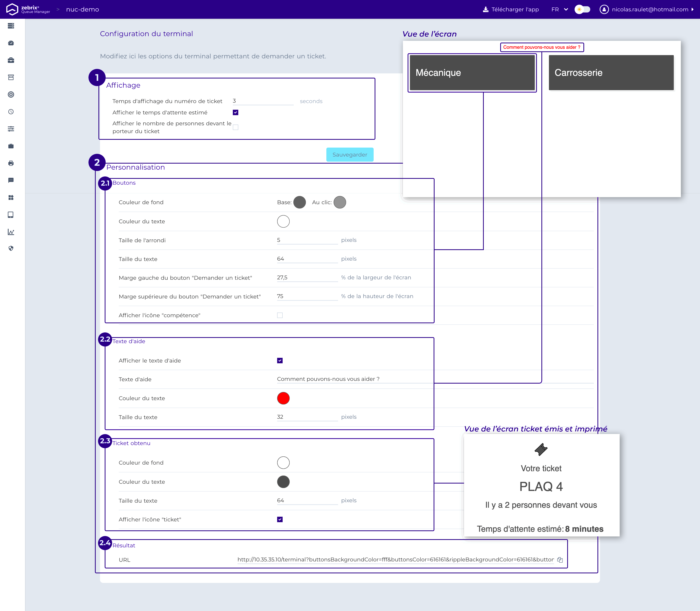Click the Sauvegarder button
This screenshot has width=700, height=611.
[350, 155]
